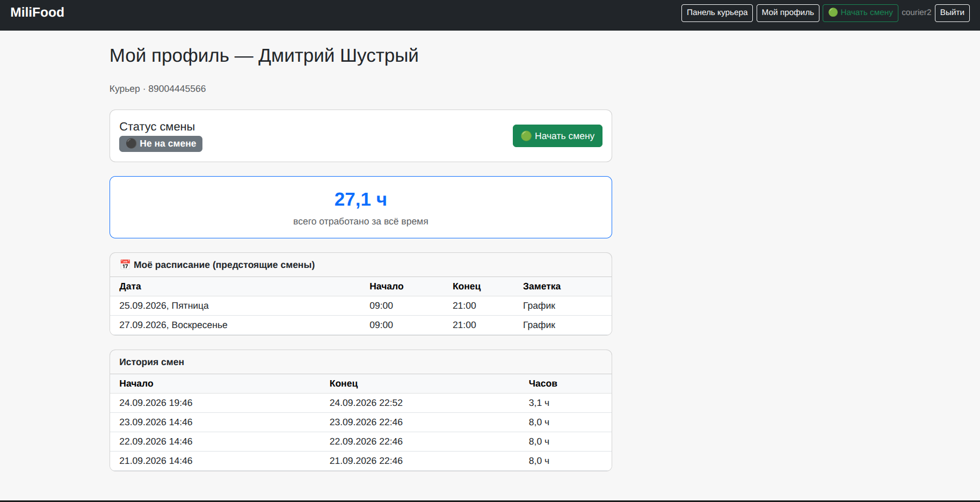Image resolution: width=980 pixels, height=502 pixels.
Task: Click График note in Пятница row
Action: click(x=539, y=306)
